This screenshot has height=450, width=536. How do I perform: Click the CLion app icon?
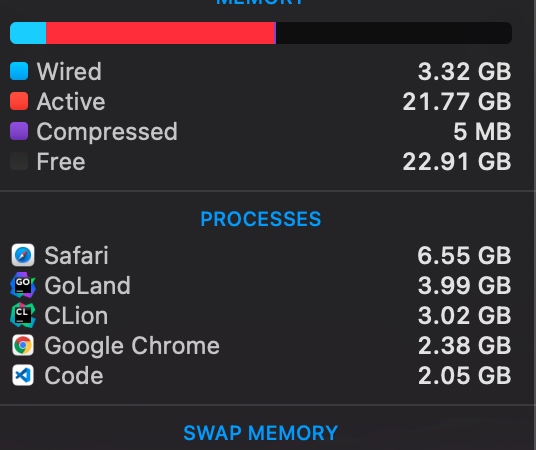(x=23, y=315)
